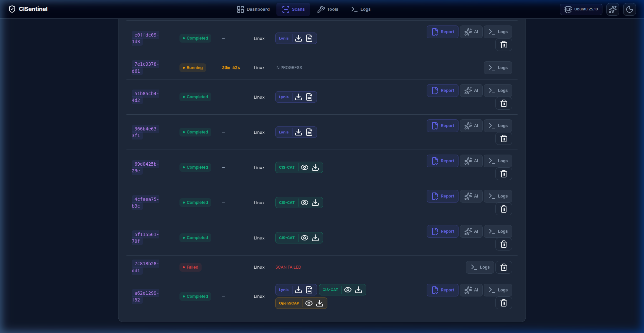Viewport: 644px width, 333px height.
Task: Click the OpenSCAP tag on scan a62e1299-f52
Action: [289, 303]
